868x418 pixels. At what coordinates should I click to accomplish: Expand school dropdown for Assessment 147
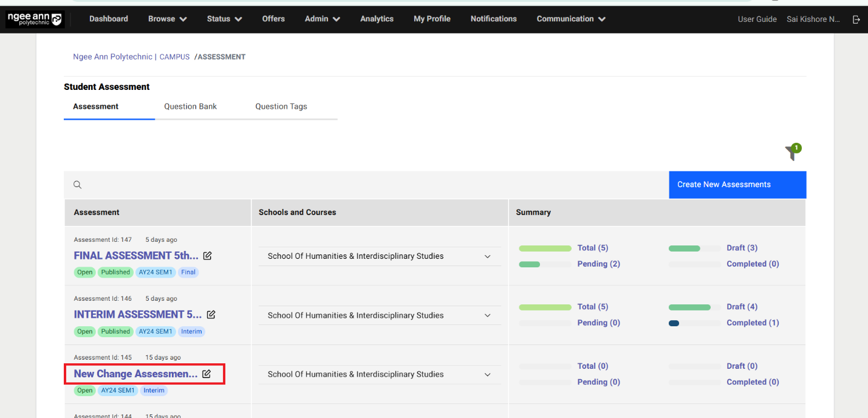click(x=487, y=256)
